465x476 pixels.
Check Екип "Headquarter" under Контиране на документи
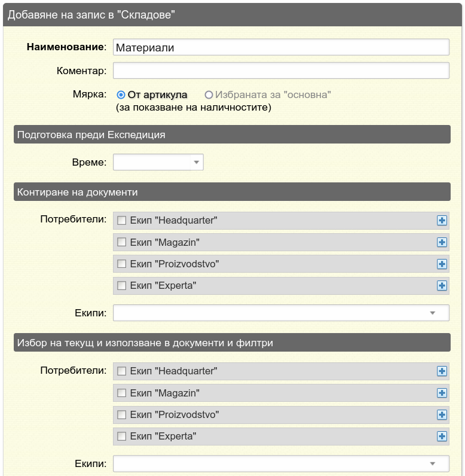tap(122, 221)
